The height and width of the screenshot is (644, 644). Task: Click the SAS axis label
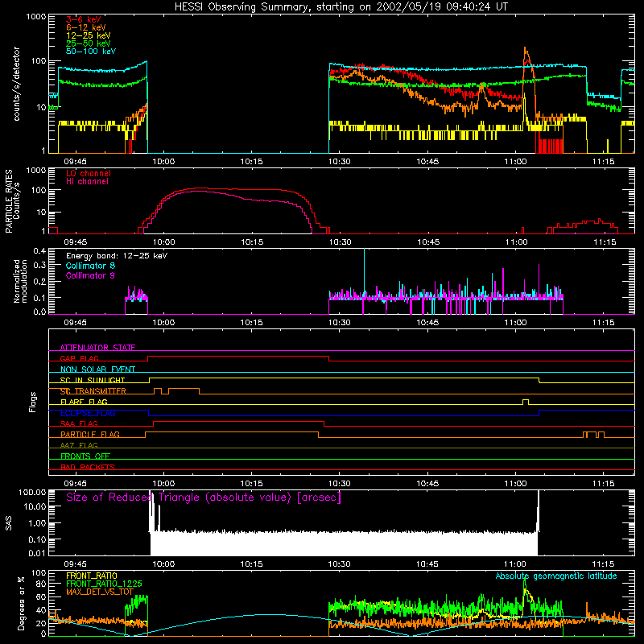pyautogui.click(x=8, y=523)
